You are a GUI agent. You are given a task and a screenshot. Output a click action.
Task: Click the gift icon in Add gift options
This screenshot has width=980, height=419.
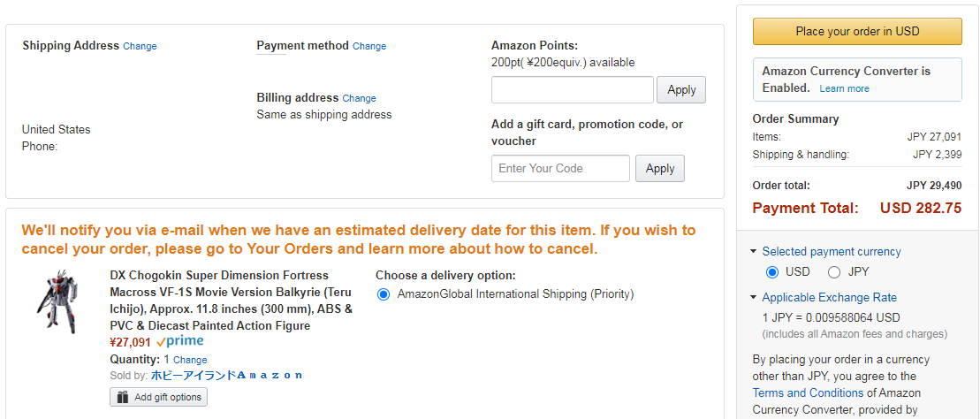coord(123,397)
